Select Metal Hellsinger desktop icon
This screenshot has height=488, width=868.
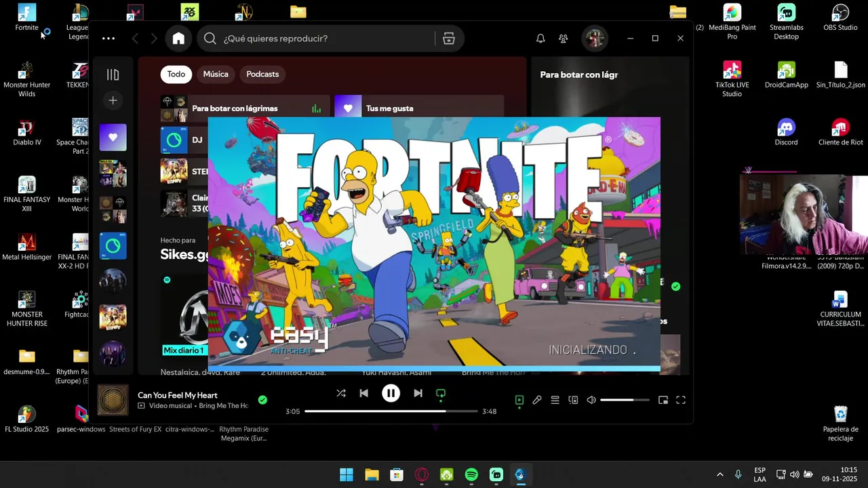pyautogui.click(x=26, y=247)
